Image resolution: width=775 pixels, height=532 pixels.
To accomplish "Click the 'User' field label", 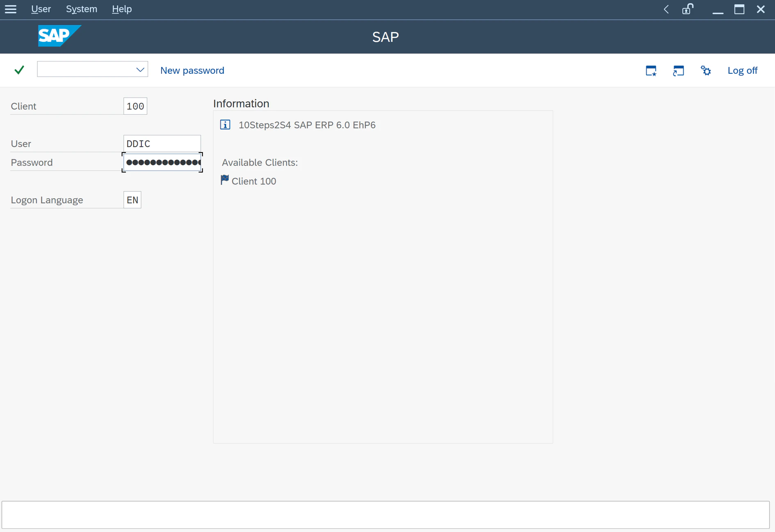I will pos(21,143).
